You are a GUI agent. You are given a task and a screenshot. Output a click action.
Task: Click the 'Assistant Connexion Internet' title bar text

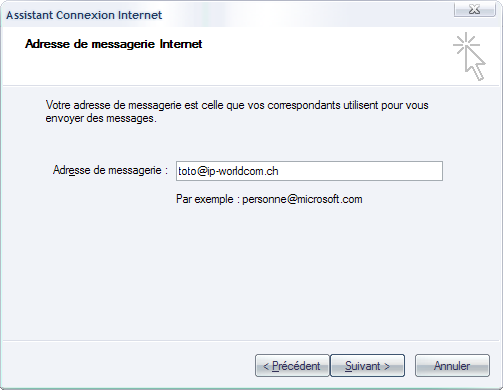(84, 15)
